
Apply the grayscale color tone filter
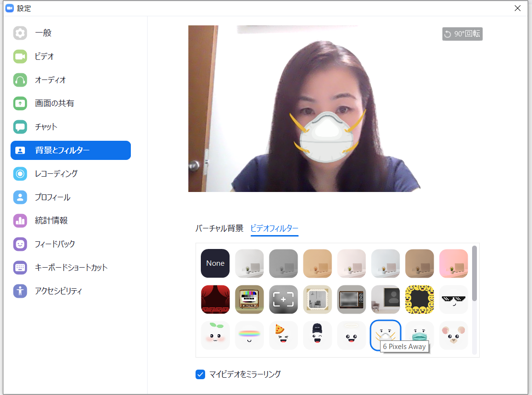(x=283, y=263)
